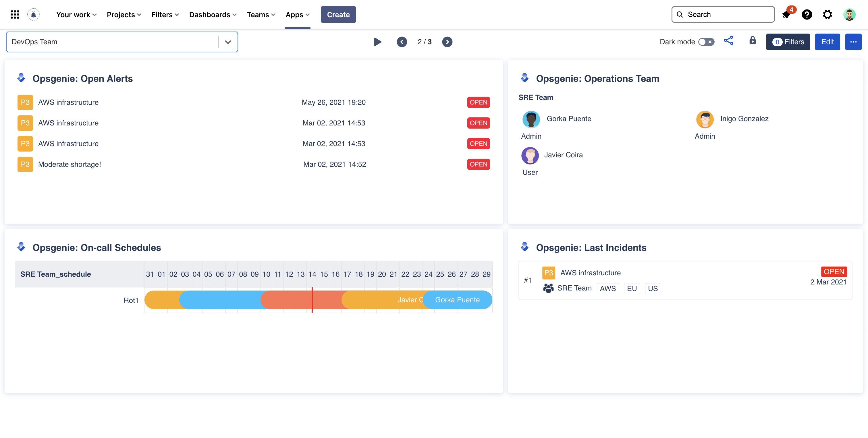This screenshot has width=868, height=438.
Task: Click P3 badge of May 26 alert
Action: (x=25, y=102)
